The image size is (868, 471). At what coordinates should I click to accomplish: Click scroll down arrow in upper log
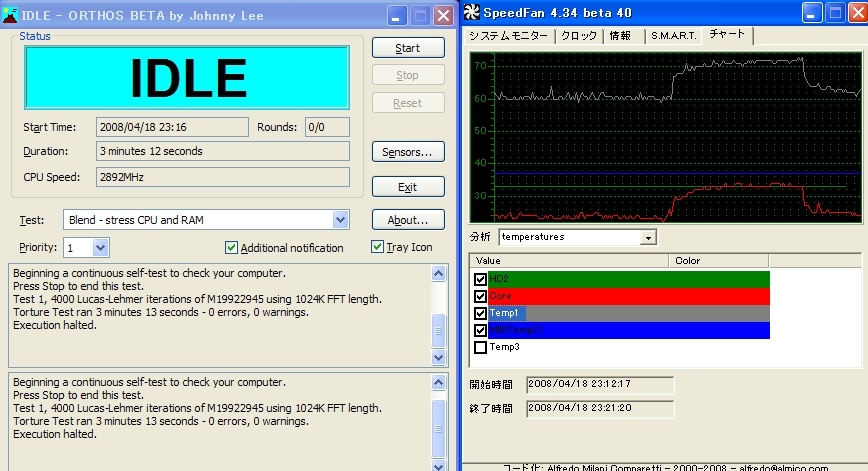(x=438, y=358)
